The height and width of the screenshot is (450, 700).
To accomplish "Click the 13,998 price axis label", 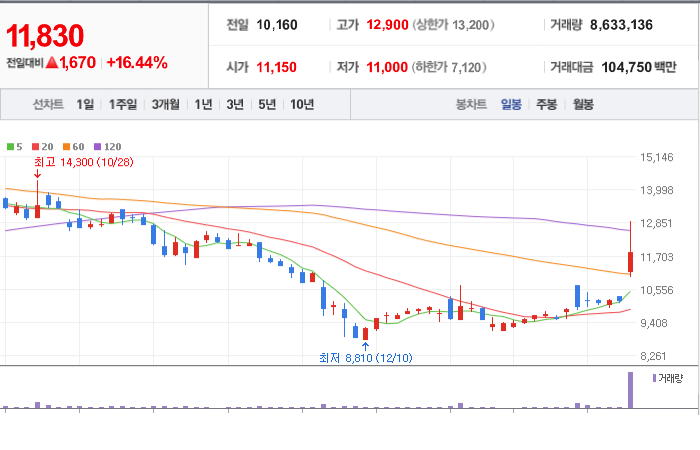I will 657,190.
